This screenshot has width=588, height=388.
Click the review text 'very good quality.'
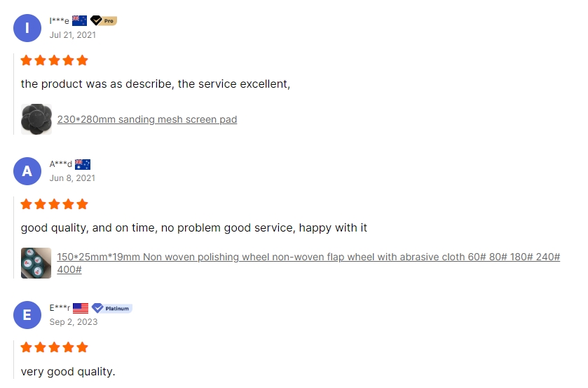tap(68, 372)
